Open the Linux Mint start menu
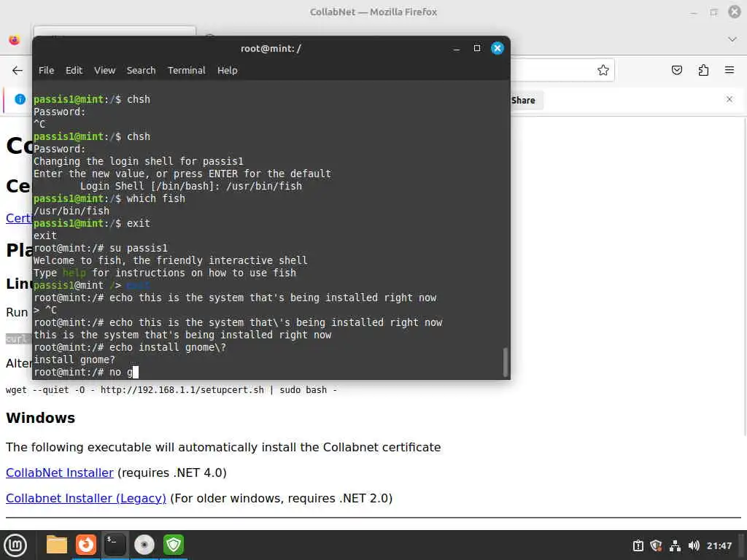Viewport: 747px width, 560px height. coord(15,545)
